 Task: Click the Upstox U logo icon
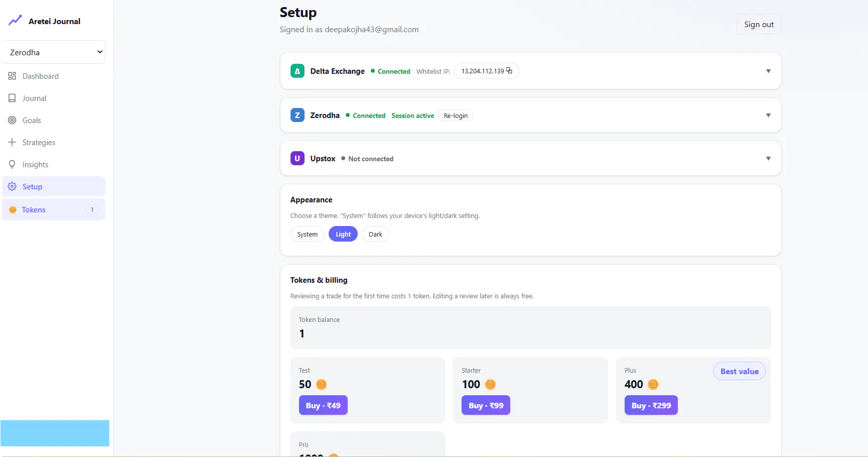pyautogui.click(x=298, y=159)
